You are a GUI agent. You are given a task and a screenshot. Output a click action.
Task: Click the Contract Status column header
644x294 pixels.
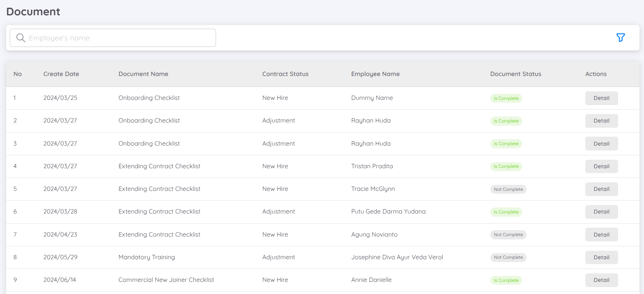[x=285, y=74]
